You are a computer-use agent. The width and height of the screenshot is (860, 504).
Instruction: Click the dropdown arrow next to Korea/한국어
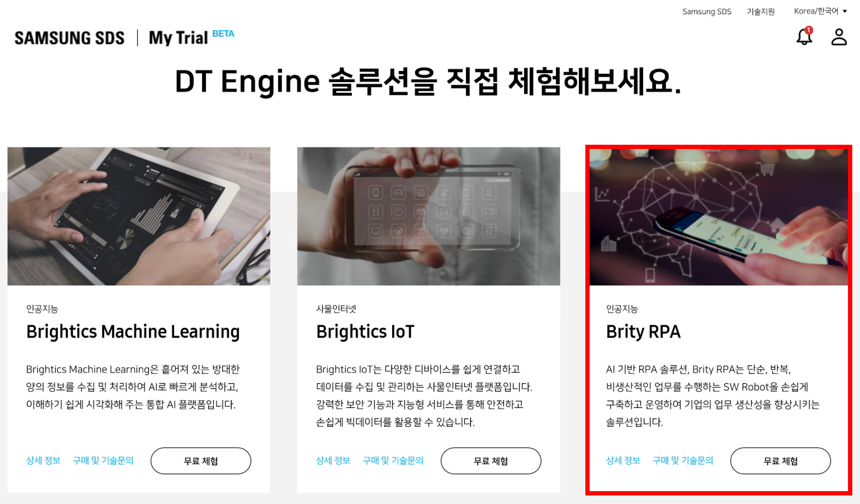click(845, 12)
